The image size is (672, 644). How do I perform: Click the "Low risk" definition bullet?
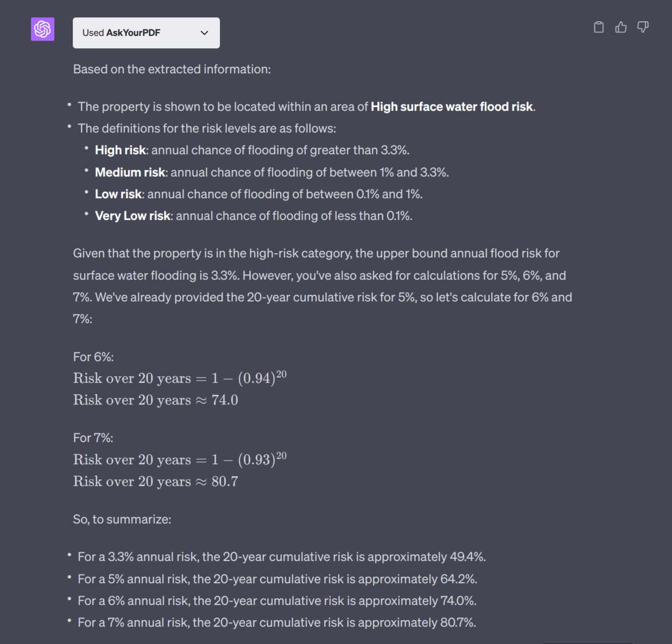pos(258,194)
